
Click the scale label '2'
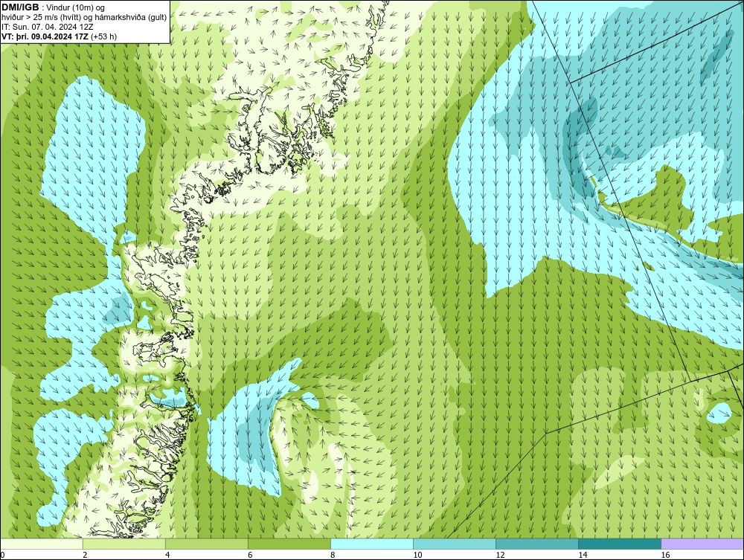[x=85, y=555]
